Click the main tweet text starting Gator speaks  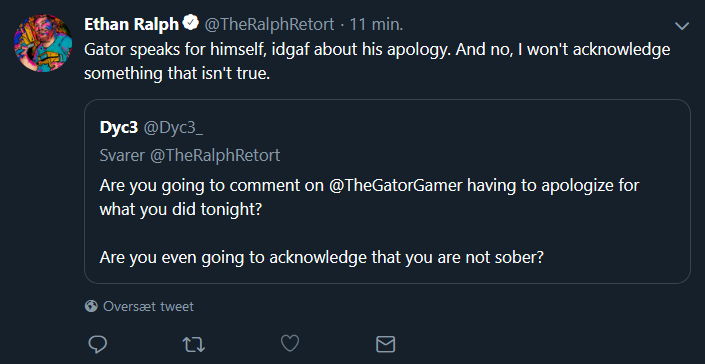[377, 61]
